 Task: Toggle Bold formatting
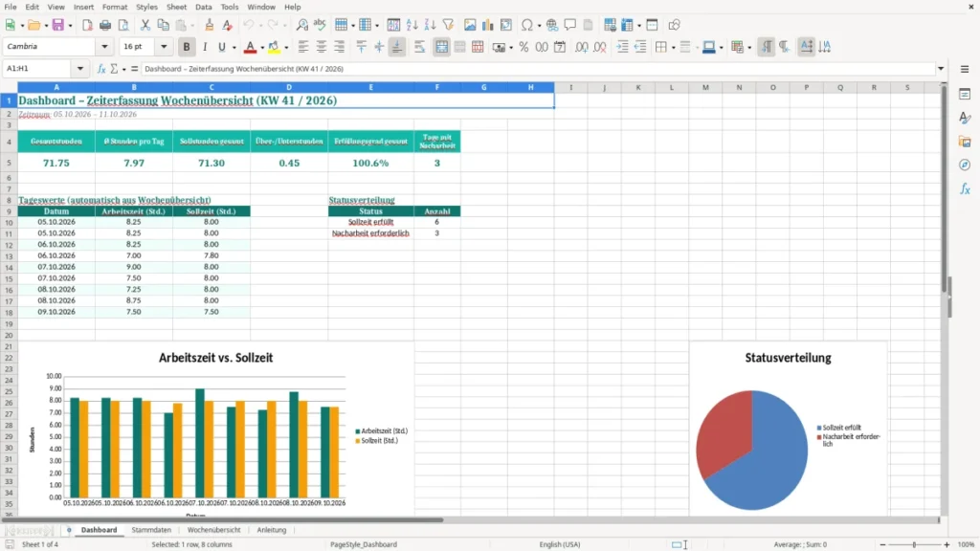click(187, 47)
